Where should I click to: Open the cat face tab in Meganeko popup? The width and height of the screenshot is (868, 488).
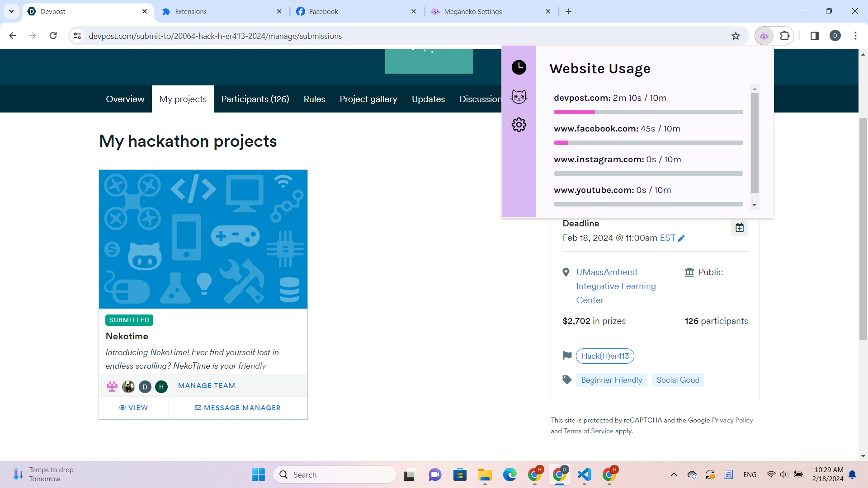point(519,97)
